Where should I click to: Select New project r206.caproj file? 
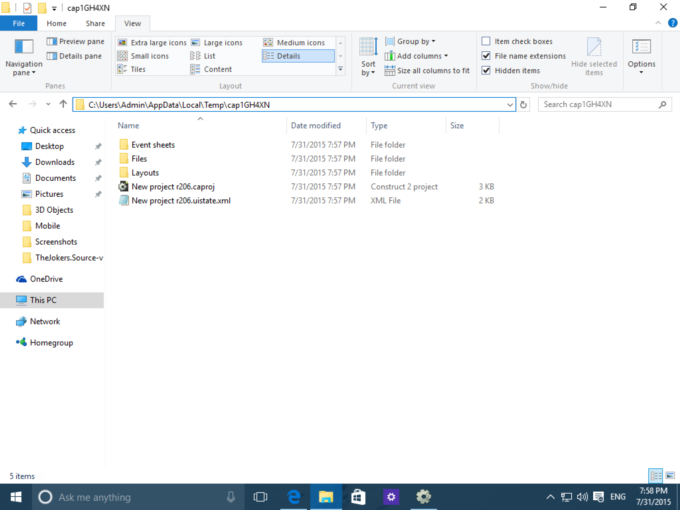tap(173, 186)
